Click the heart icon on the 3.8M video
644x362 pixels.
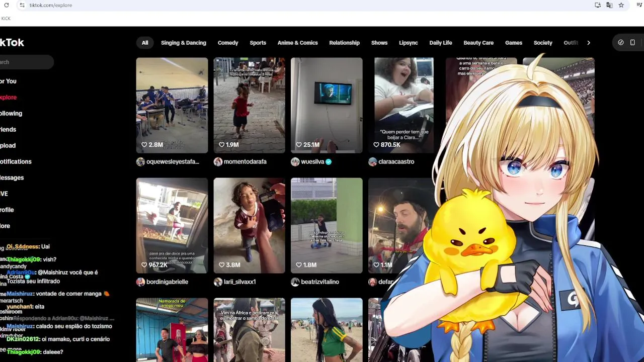coord(221,265)
